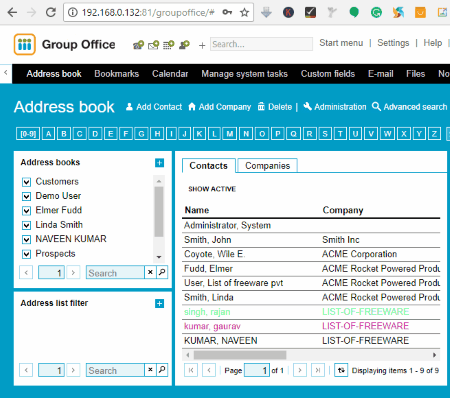Open the Bookmarks module

[116, 74]
